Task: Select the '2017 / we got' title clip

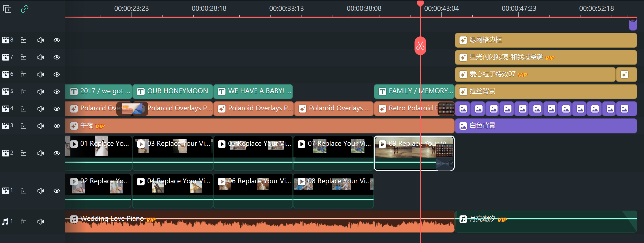Action: coord(99,92)
